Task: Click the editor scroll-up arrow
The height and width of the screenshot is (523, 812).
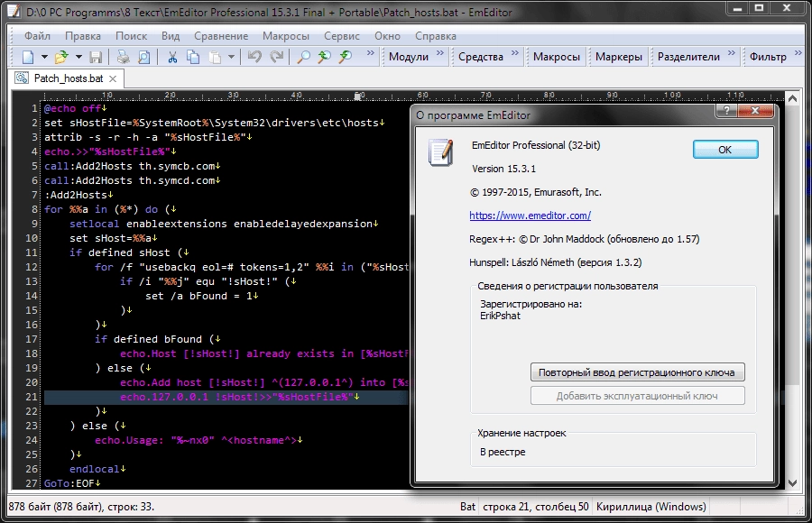Action: (792, 98)
